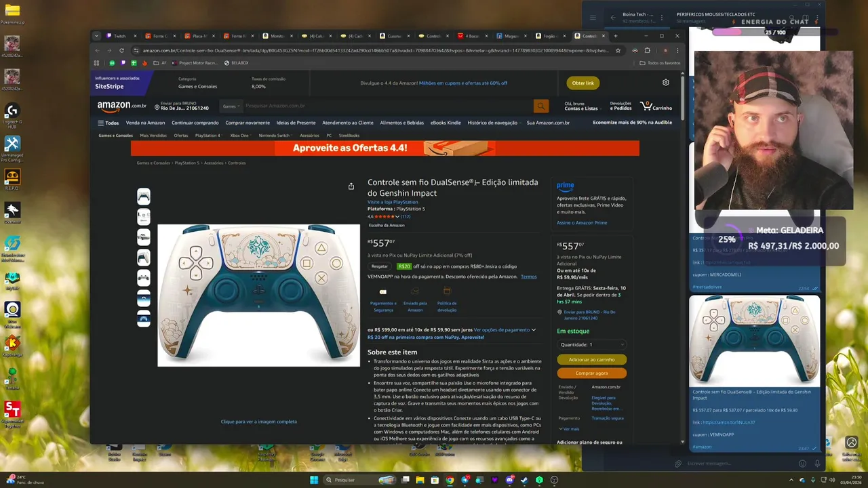Image resolution: width=868 pixels, height=488 pixels.
Task: Switch to the Twitch browser tab
Action: coord(121,36)
